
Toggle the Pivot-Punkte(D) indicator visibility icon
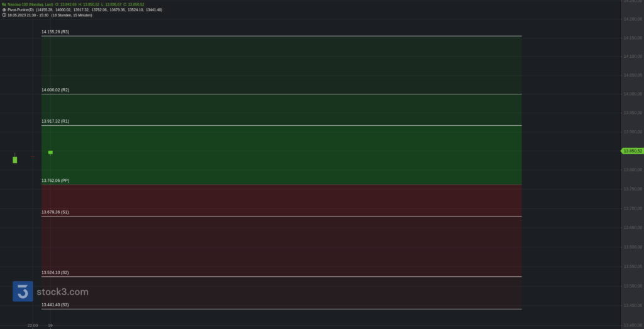click(x=4, y=9)
